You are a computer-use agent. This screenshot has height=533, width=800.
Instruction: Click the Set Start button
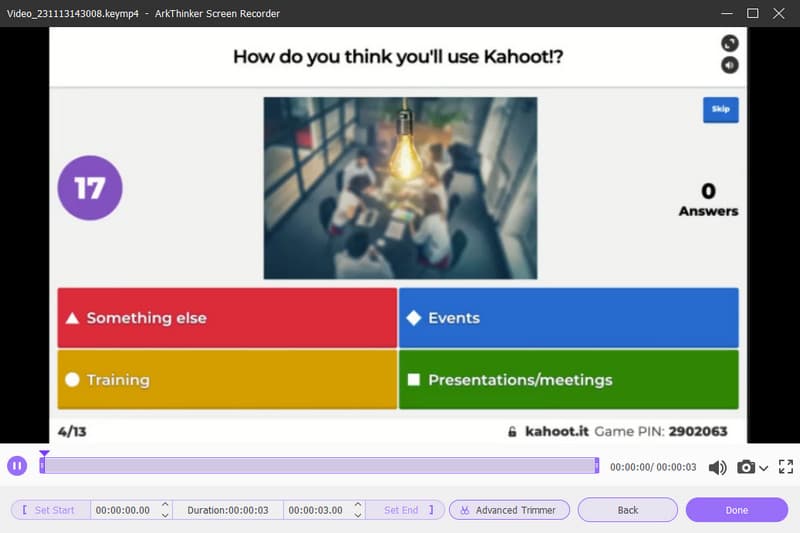point(50,510)
